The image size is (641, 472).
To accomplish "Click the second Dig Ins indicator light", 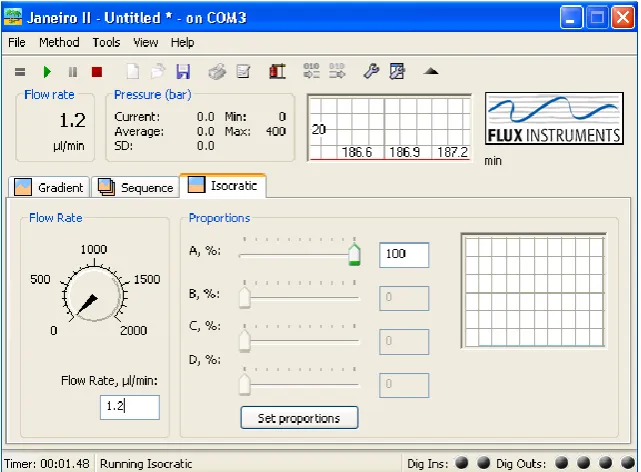I will [484, 463].
